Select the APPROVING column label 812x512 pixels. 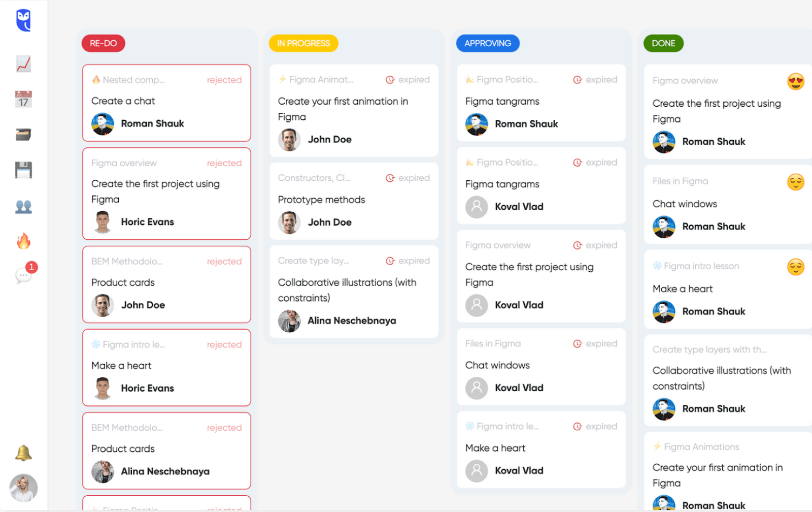(488, 43)
